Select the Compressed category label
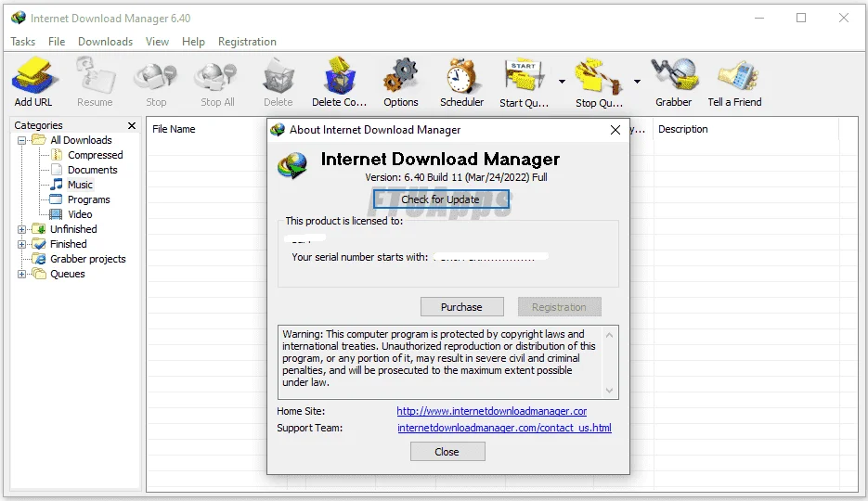This screenshot has height=501, width=868. click(x=96, y=155)
